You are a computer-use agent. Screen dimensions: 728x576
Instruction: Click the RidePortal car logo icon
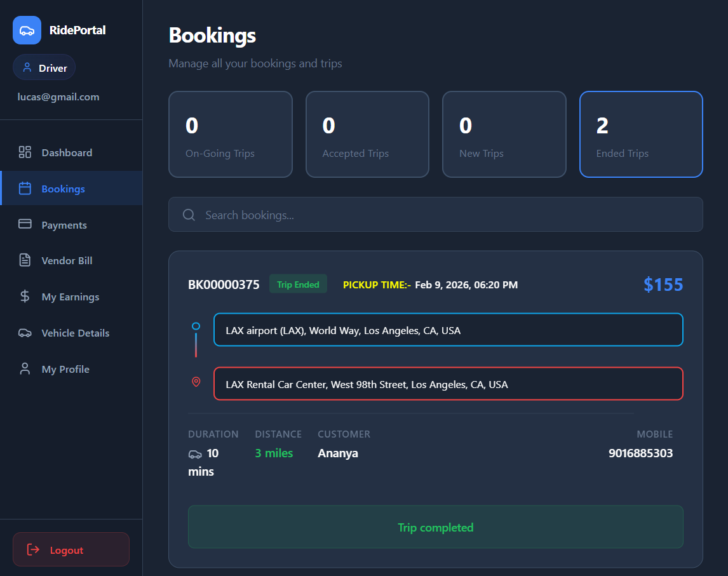(x=27, y=30)
